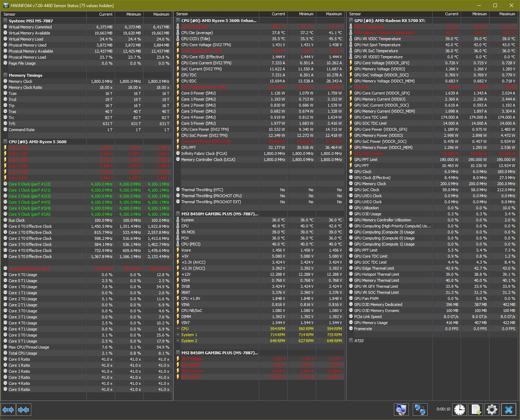Click Current column header in left panel
This screenshot has width=520, height=420.
pos(101,14)
